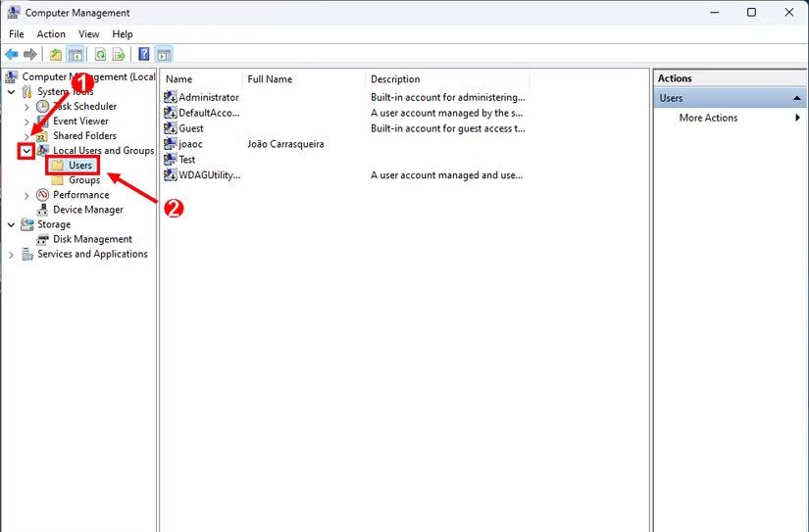The height and width of the screenshot is (532, 809).
Task: Toggle the Show/Hide Action Pane toolbar icon
Action: 164,54
